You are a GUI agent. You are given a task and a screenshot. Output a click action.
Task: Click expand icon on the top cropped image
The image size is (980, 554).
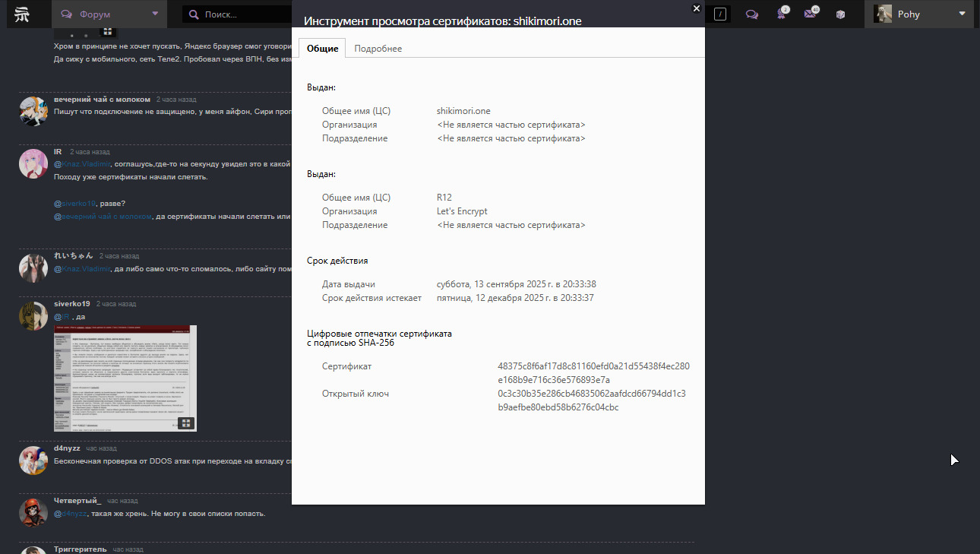pos(108,32)
